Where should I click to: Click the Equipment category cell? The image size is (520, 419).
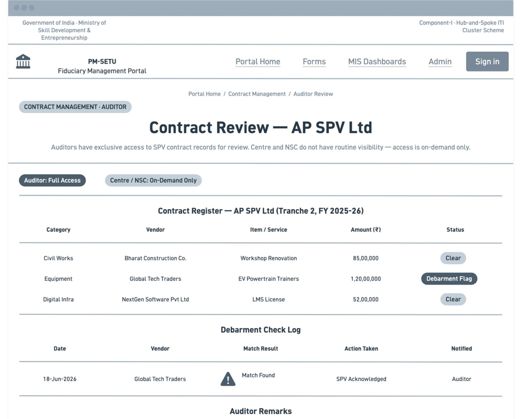(58, 279)
